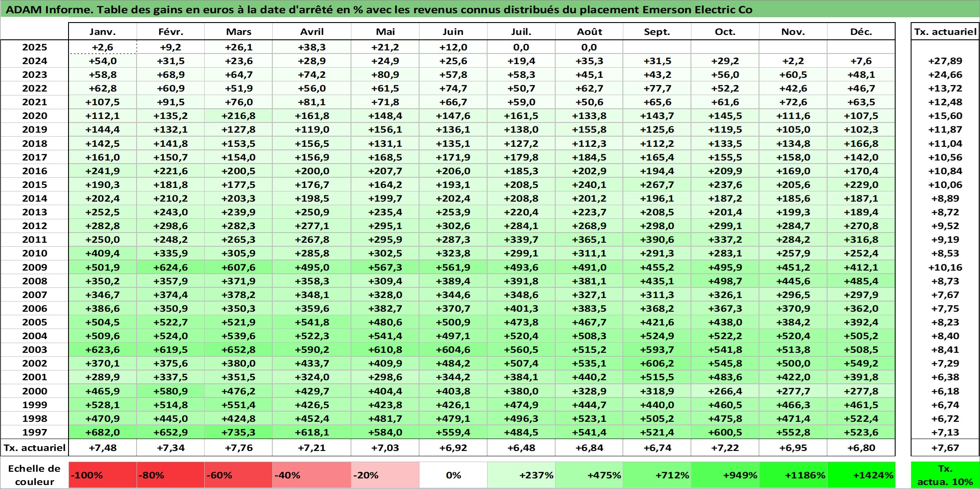The height and width of the screenshot is (489, 980).
Task: Select the +27,89 actuarial rate for 2024
Action: pyautogui.click(x=945, y=61)
